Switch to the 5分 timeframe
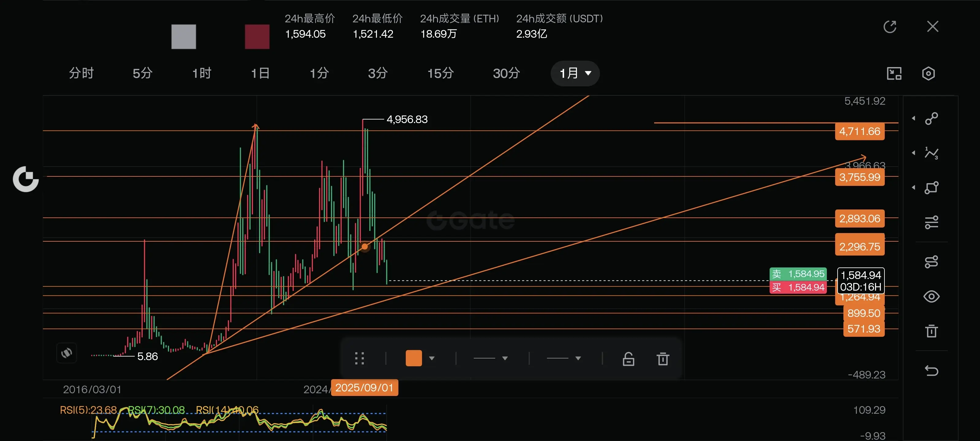Image resolution: width=980 pixels, height=441 pixels. click(142, 73)
